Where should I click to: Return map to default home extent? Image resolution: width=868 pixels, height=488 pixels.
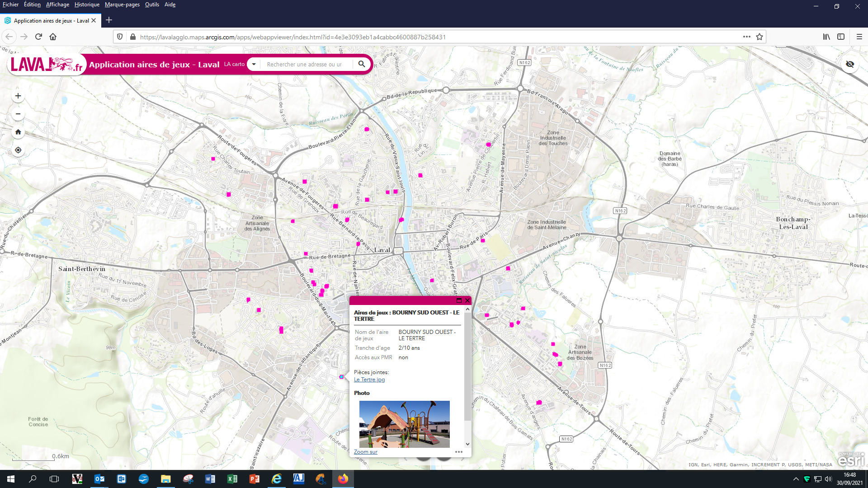(18, 132)
